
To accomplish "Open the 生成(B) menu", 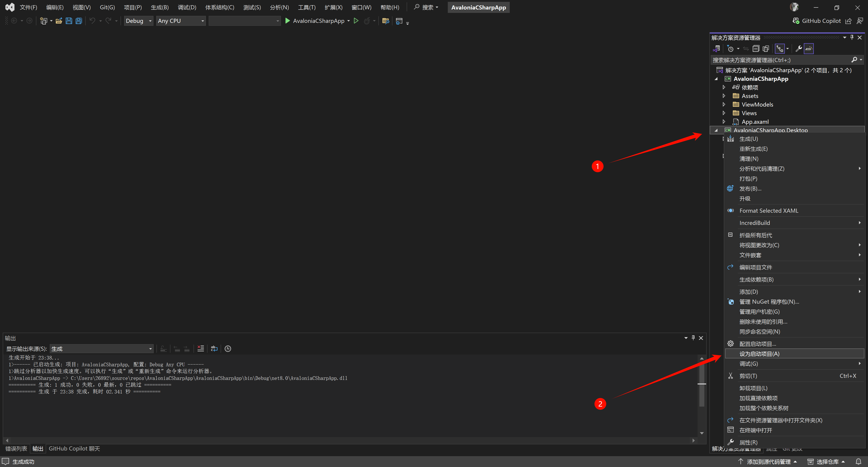I will (160, 7).
